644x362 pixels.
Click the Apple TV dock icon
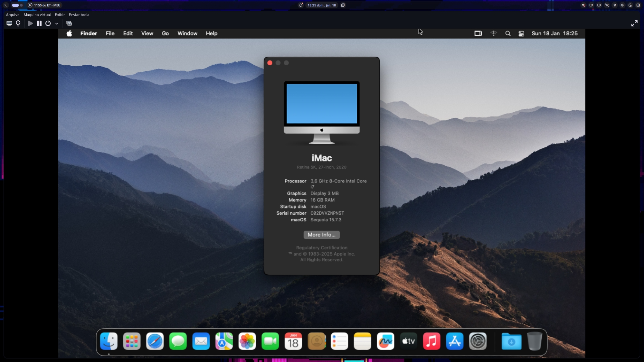tap(409, 341)
